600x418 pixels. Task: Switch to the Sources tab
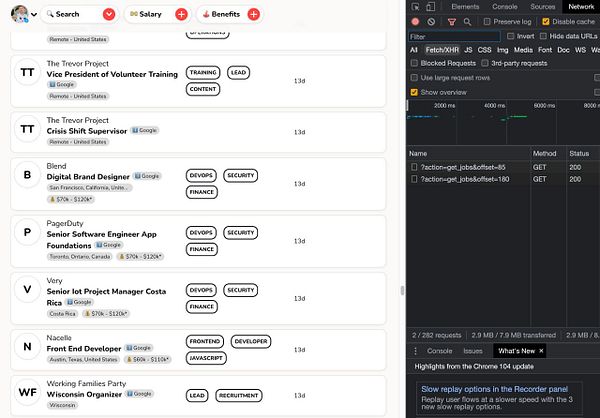click(543, 7)
